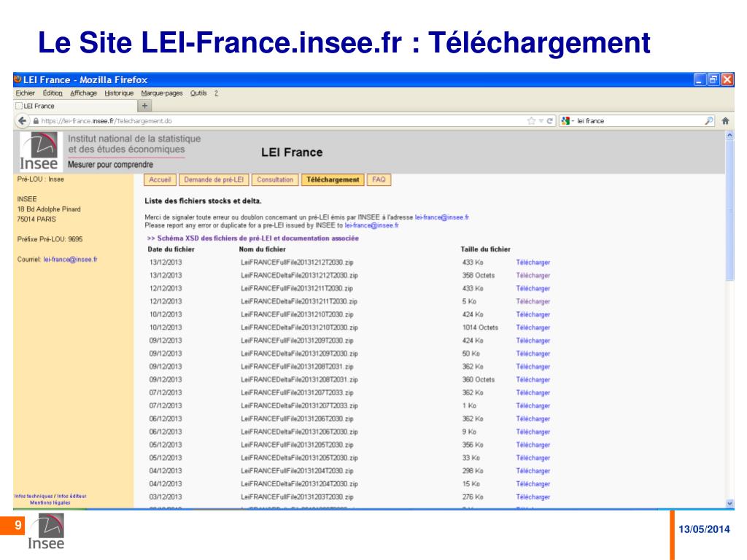Click the Taille du fichier column header
The height and width of the screenshot is (560, 747).
(x=485, y=249)
